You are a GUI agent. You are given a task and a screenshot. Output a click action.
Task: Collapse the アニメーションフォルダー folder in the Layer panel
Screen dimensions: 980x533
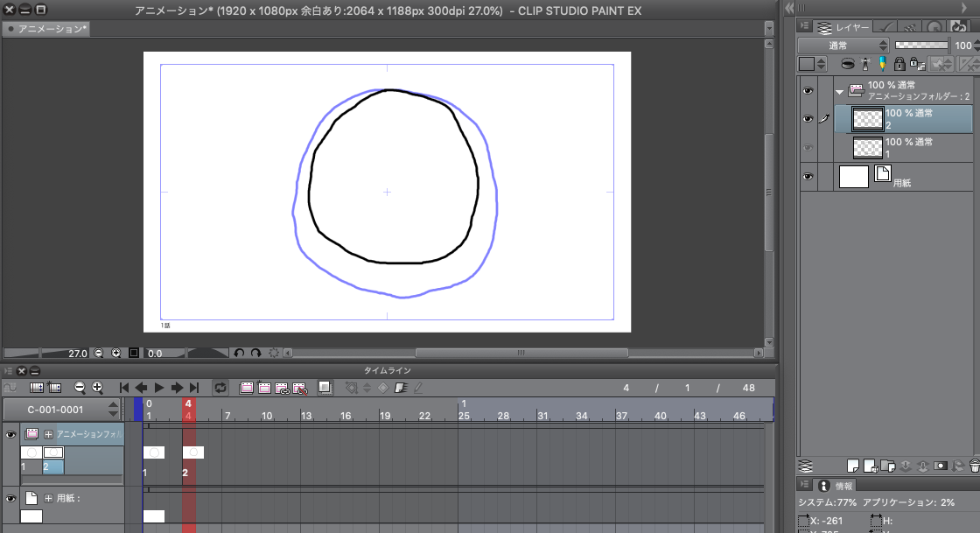(839, 91)
